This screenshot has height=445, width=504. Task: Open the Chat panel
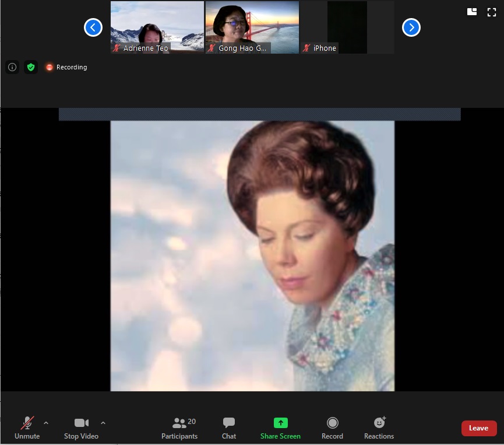(229, 428)
